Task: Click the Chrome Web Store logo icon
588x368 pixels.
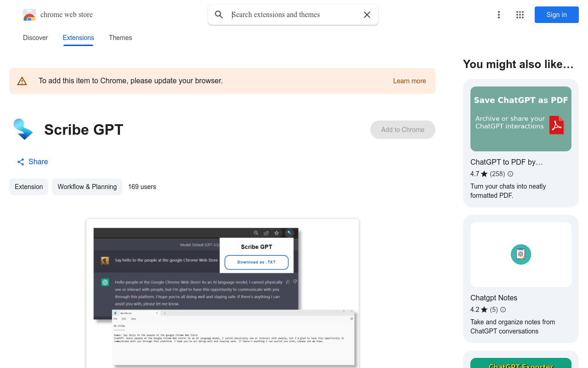Action: pos(29,15)
